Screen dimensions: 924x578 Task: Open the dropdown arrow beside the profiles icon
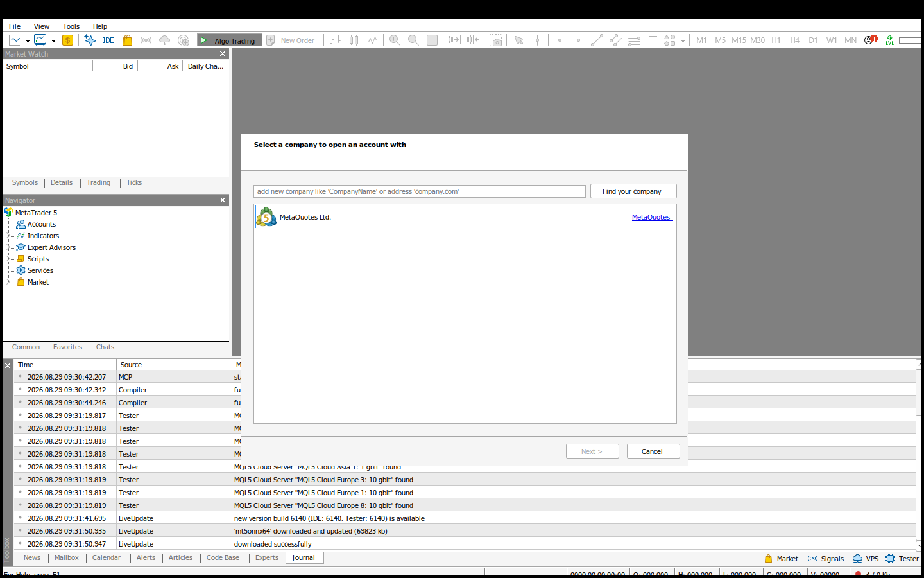(53, 40)
